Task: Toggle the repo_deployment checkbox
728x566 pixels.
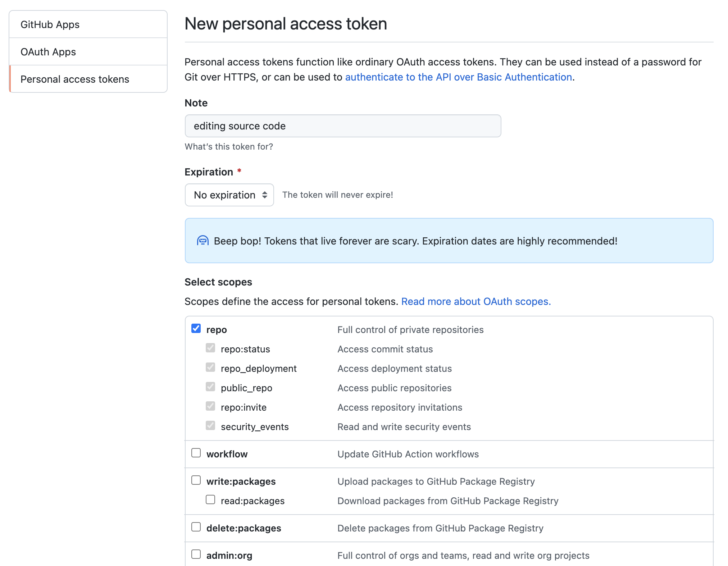Action: [210, 367]
